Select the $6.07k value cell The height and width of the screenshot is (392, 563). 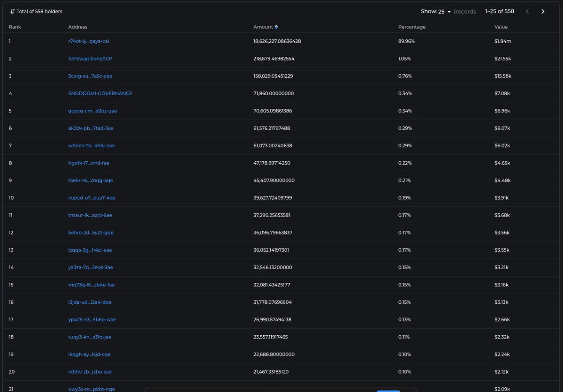[x=502, y=128]
